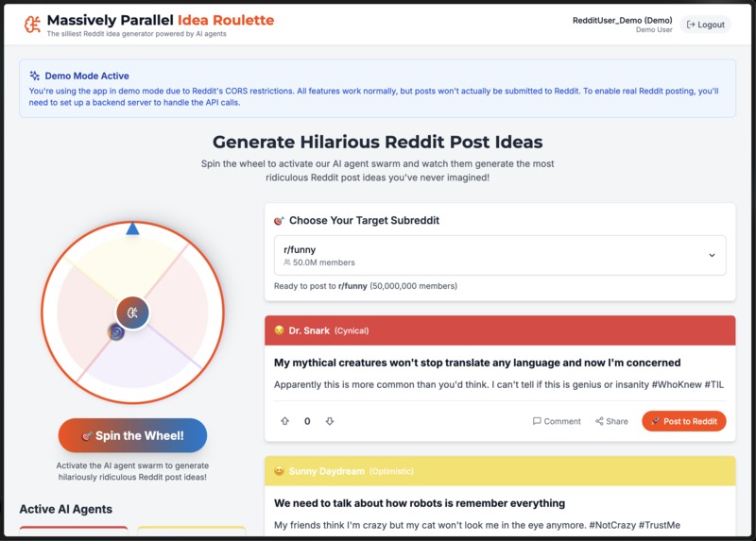
Task: Click the vote count 0 on Snark post
Action: (307, 421)
